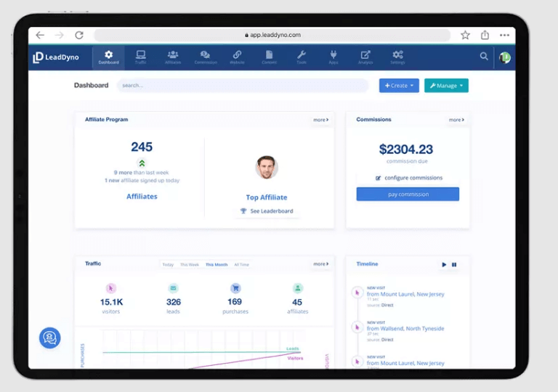
Task: Click the trophy icon beside See Leaderboard
Action: [243, 211]
